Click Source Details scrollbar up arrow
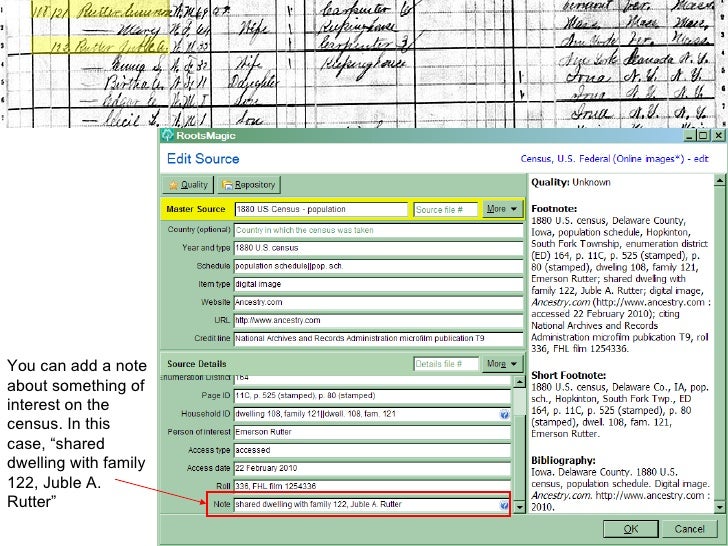The height and width of the screenshot is (546, 728). click(519, 382)
